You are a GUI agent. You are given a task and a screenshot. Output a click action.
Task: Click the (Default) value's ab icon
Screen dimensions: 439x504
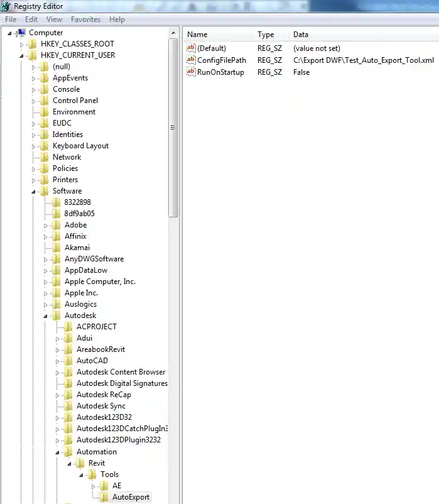[x=191, y=48]
